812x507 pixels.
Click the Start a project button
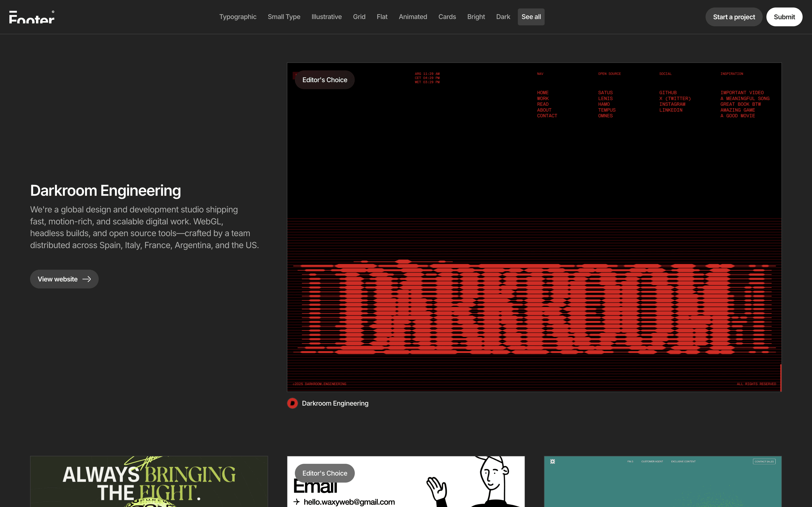click(734, 17)
